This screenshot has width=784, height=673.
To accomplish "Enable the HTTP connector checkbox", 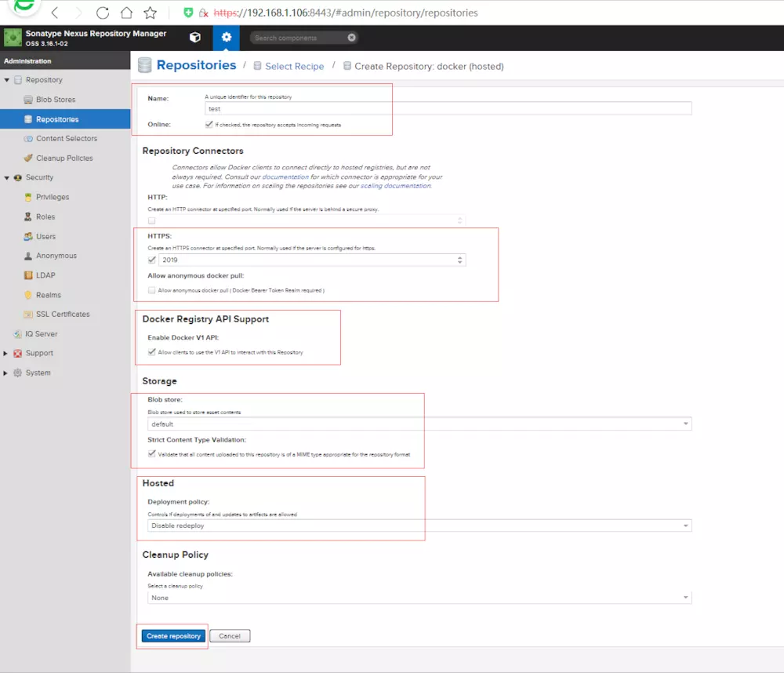I will (x=151, y=220).
